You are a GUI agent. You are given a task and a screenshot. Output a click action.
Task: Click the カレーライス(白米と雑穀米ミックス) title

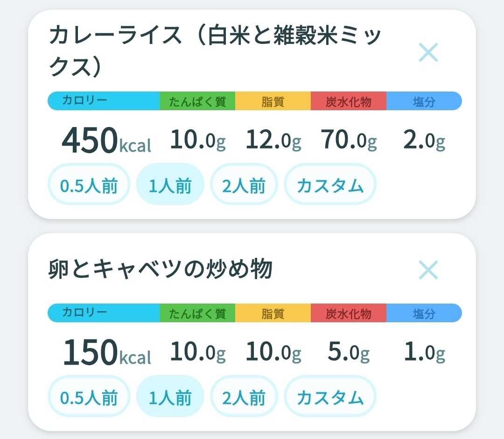[215, 51]
